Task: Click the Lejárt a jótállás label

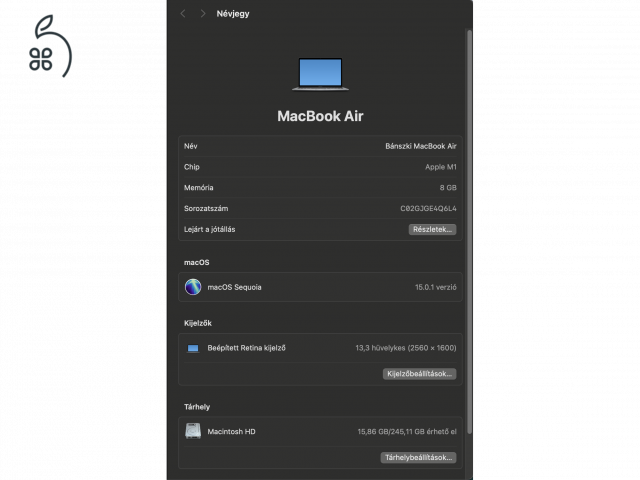Action: (209, 229)
